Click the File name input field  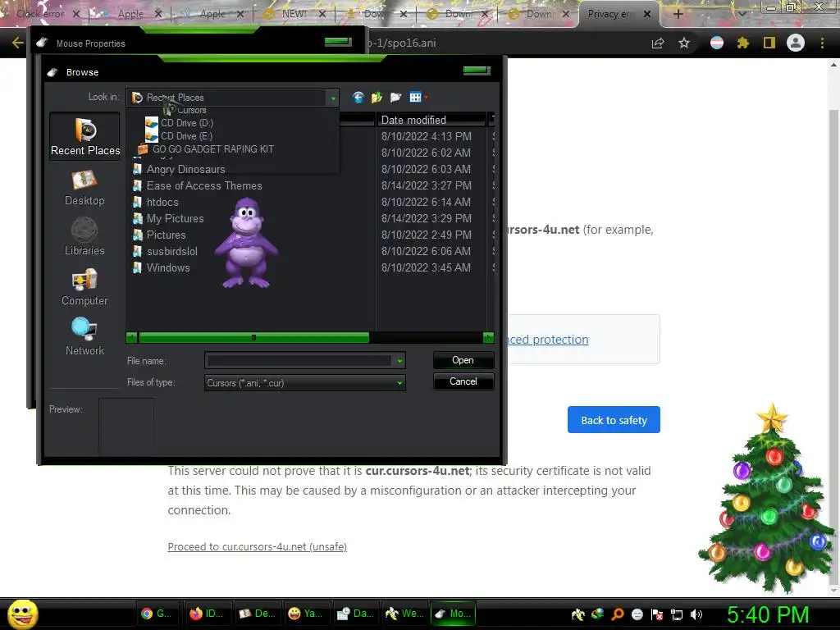coord(300,361)
